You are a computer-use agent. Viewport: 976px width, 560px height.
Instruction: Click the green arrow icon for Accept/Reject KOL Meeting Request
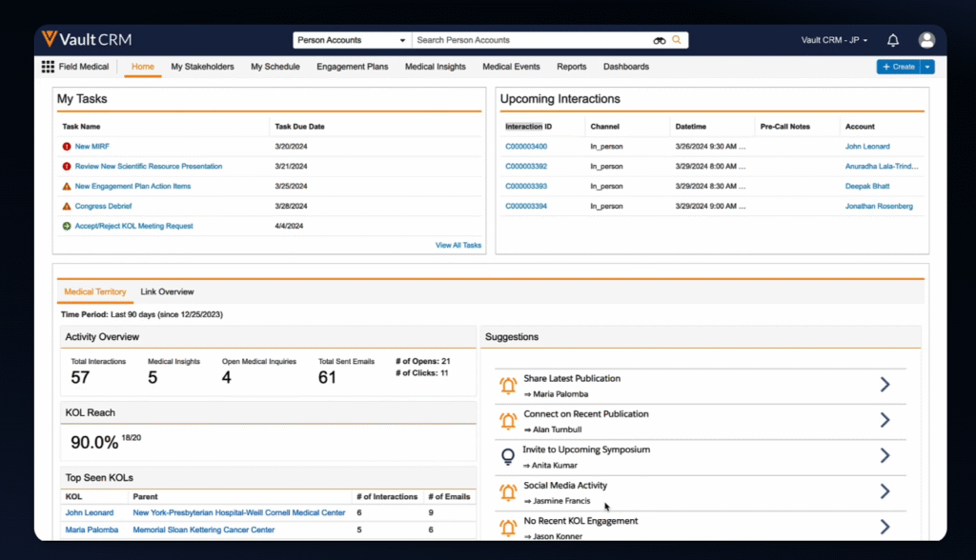coord(66,226)
